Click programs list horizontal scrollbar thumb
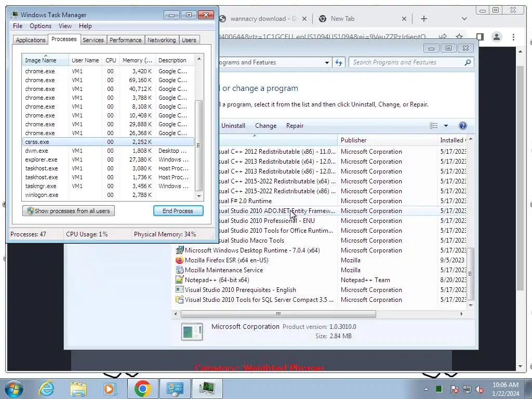The image size is (532, 399). [278, 314]
